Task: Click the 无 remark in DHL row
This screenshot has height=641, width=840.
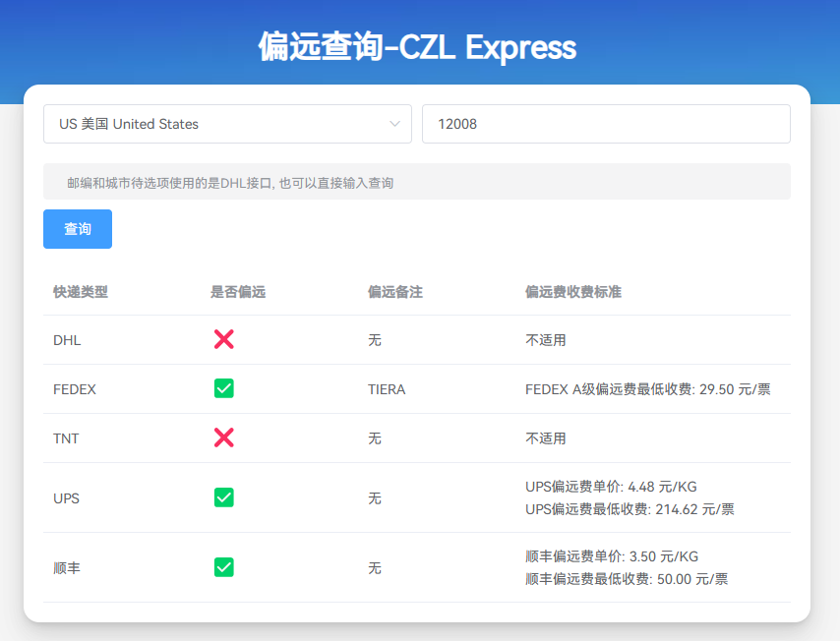Action: click(x=375, y=340)
